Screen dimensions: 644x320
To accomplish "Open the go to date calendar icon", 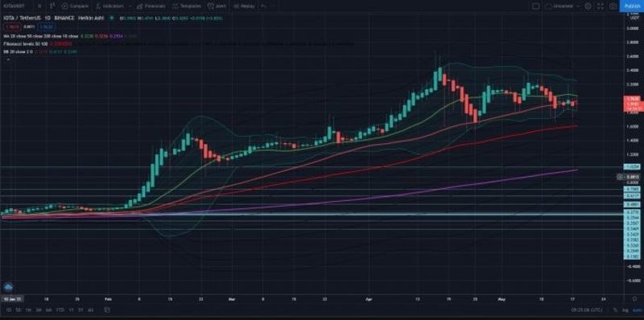I will pos(107,310).
